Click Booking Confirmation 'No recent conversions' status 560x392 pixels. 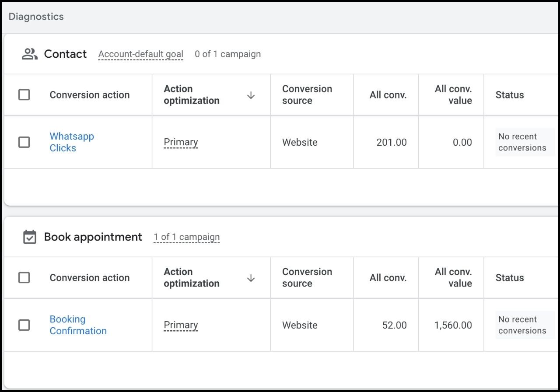[522, 325]
